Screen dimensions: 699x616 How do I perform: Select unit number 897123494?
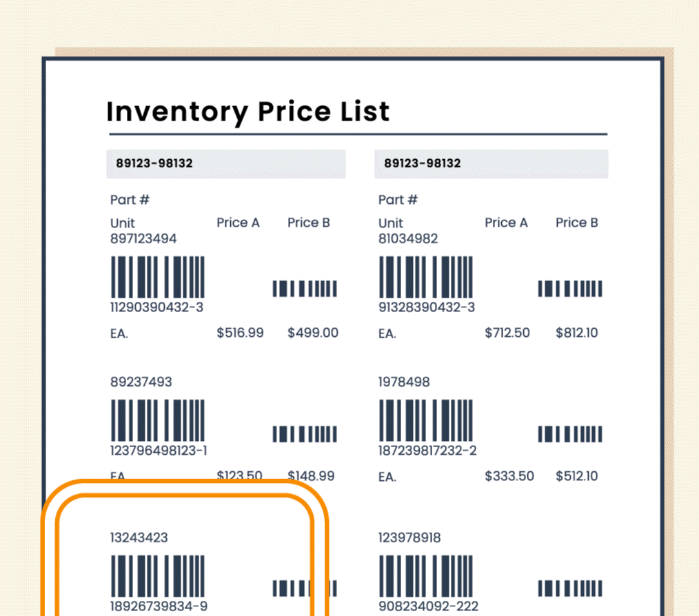point(143,239)
